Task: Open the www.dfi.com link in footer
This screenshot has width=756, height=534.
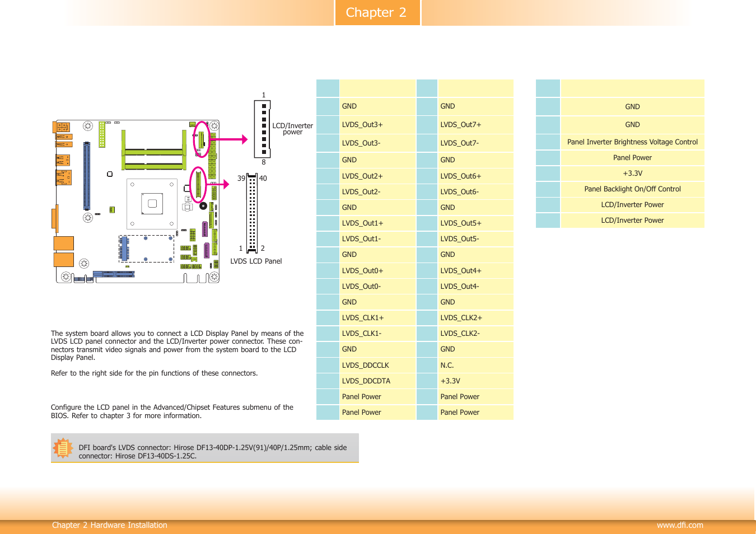Action: pos(680,525)
